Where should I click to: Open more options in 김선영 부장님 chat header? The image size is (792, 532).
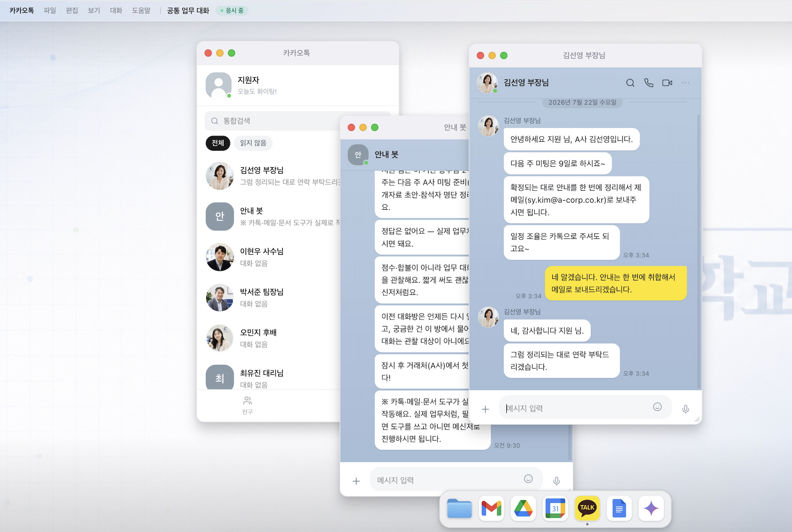pyautogui.click(x=685, y=83)
